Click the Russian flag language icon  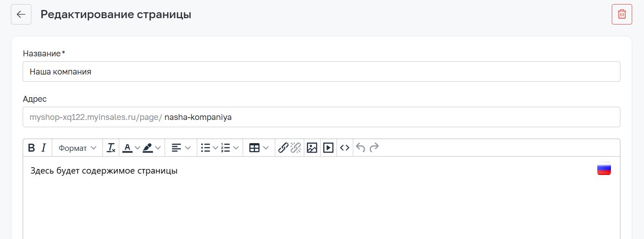click(x=604, y=169)
